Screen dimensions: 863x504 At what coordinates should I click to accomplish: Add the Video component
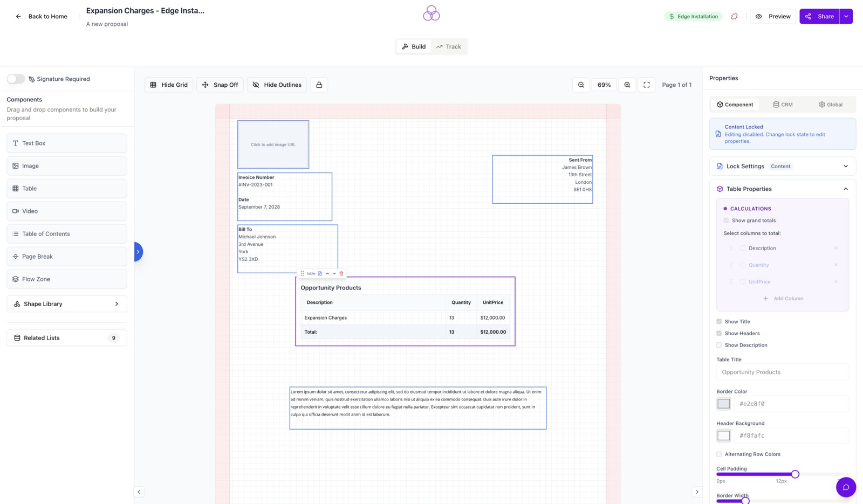(67, 211)
